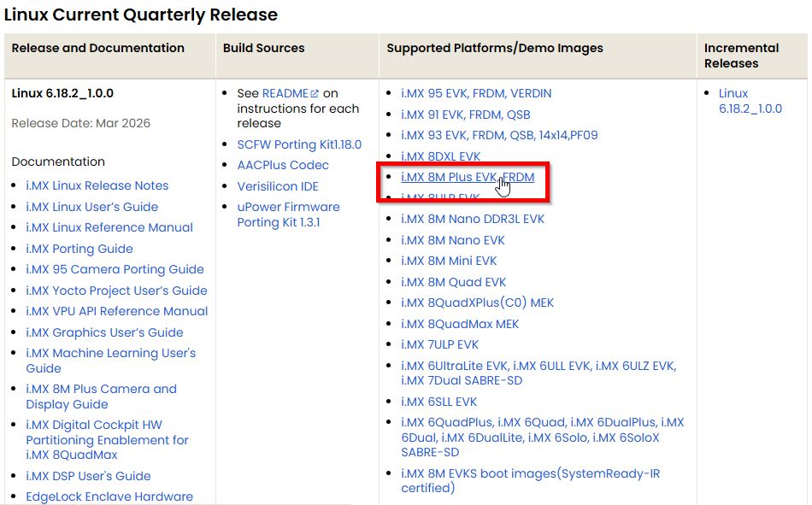Open the i.MX 7ULP EVK link
This screenshot has height=505, width=812.
pyautogui.click(x=439, y=345)
